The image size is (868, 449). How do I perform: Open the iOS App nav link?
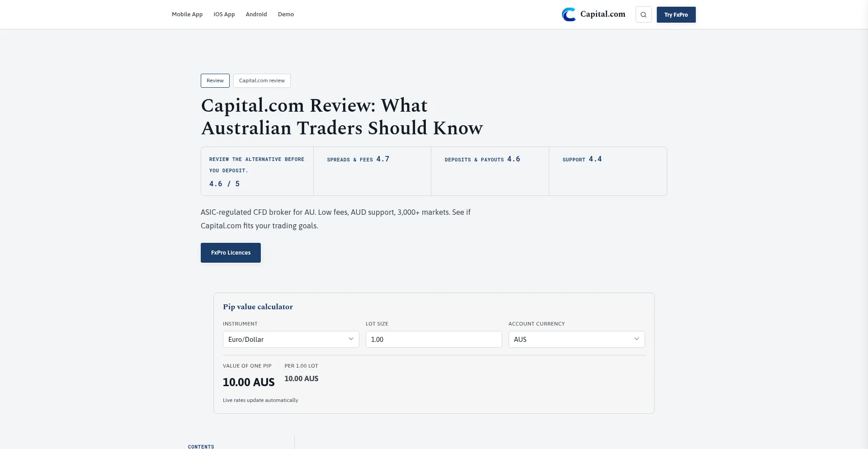224,14
